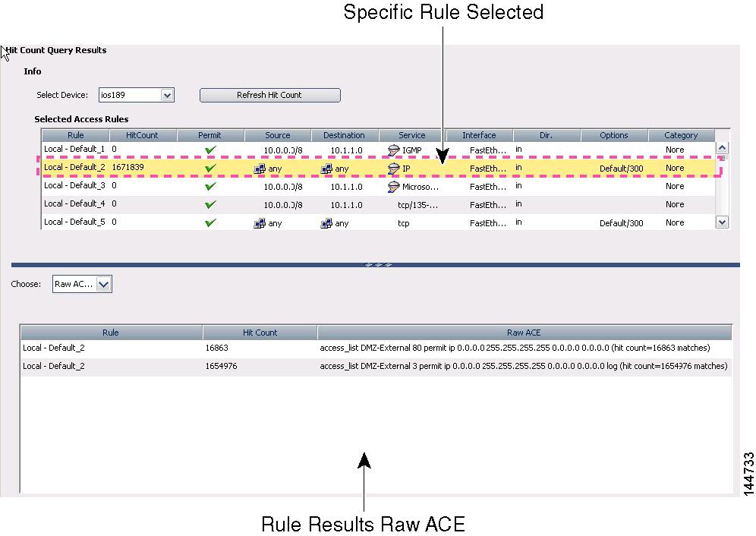Click the green permit checkmark for Local - Default_1

tap(210, 150)
